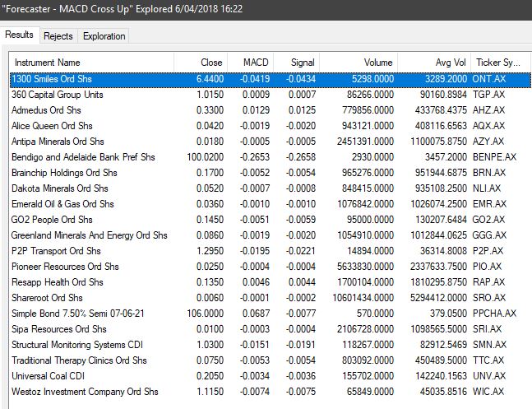Select Sipa Resources Ord Shs row

tap(271, 329)
